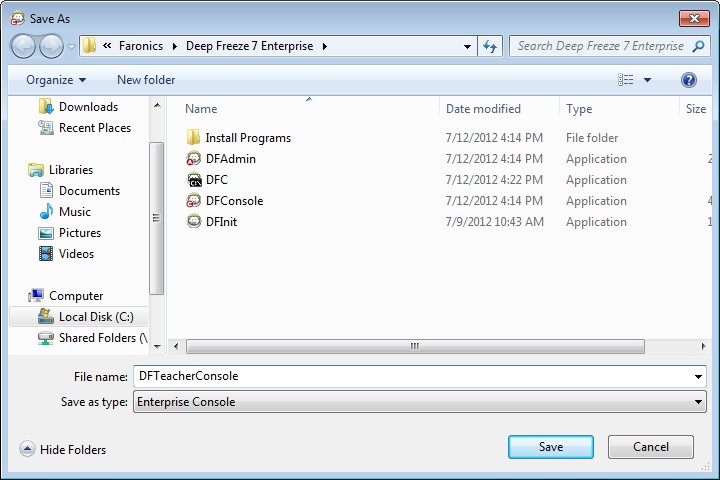Click the Cancel button

pyautogui.click(x=651, y=447)
